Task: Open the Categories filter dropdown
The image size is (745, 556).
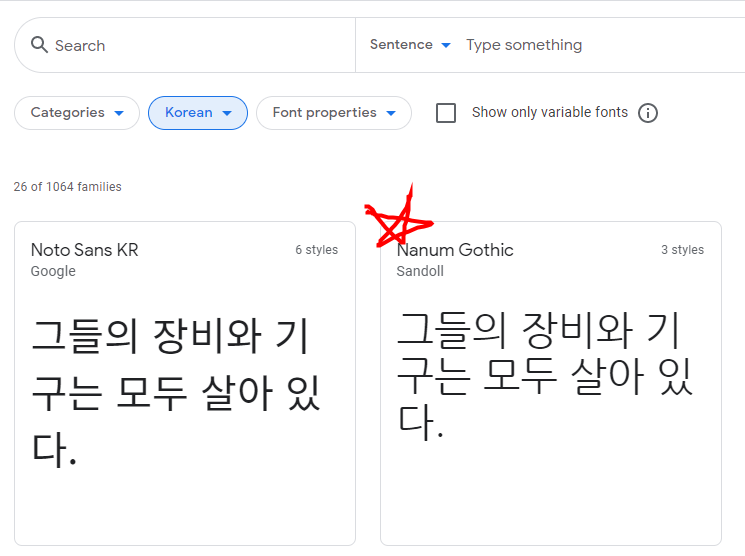Action: 77,113
